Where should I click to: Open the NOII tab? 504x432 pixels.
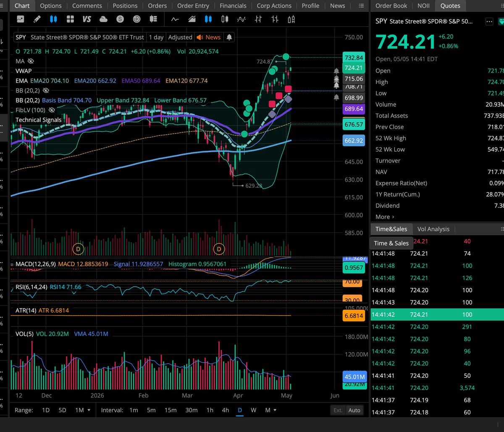(x=423, y=6)
